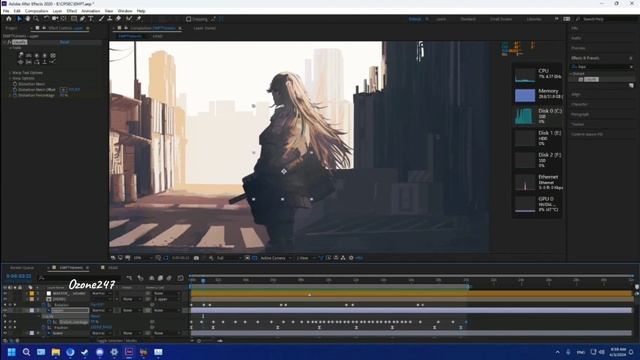
Task: Select the Default workspace button
Action: click(x=415, y=19)
